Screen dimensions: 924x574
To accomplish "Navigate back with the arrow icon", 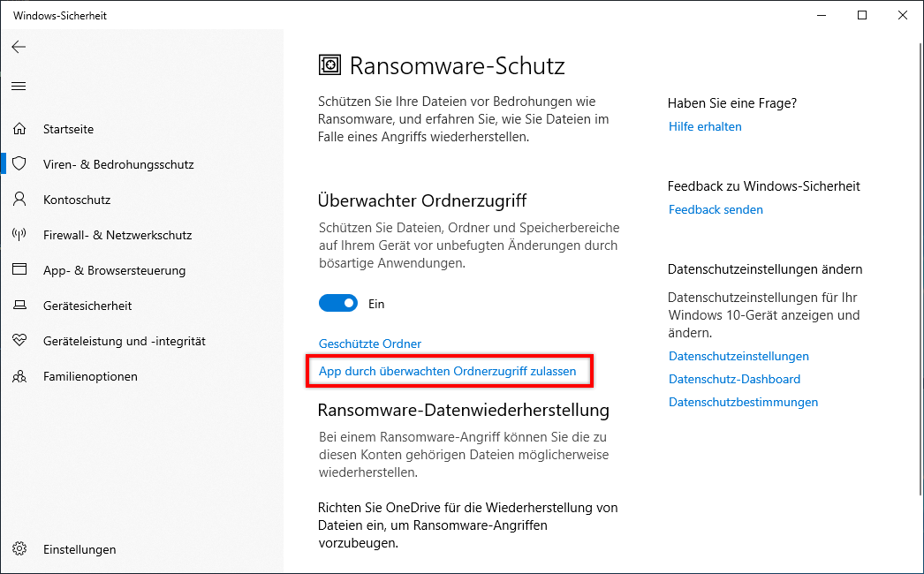I will click(x=19, y=47).
